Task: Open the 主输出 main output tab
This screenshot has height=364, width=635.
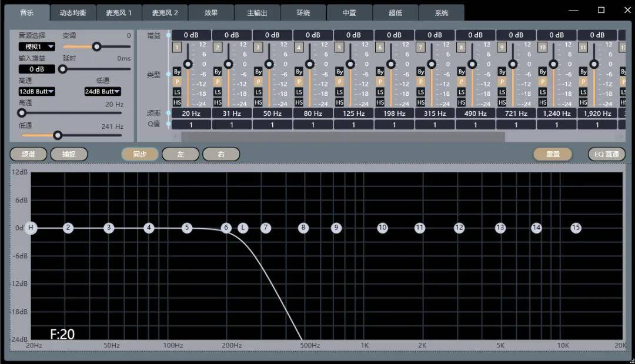Action: (257, 13)
